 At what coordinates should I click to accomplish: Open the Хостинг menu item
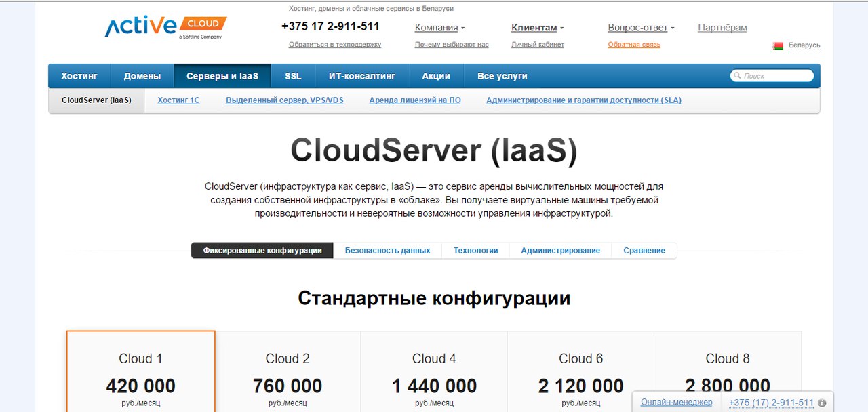[x=79, y=76]
